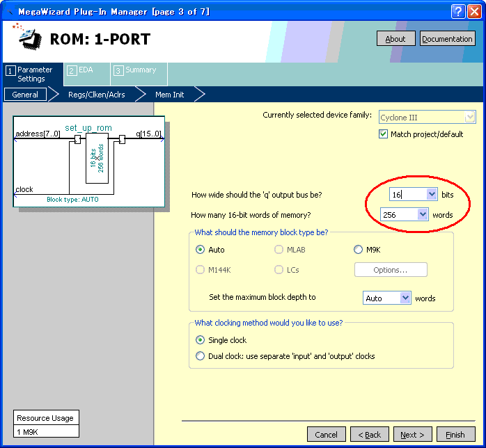
Task: Click the clock port label in diagram
Action: 24,189
